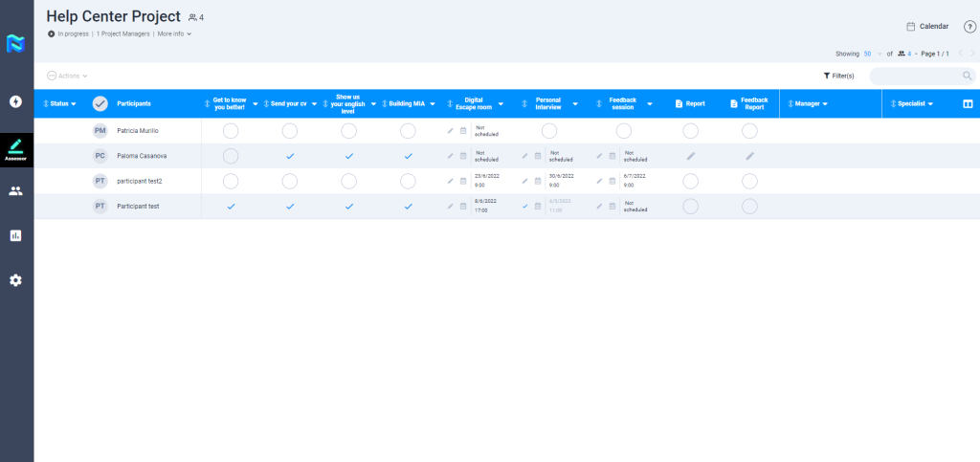The height and width of the screenshot is (462, 980).
Task: Click the lightning bolt icon in sidebar
Action: tap(15, 101)
